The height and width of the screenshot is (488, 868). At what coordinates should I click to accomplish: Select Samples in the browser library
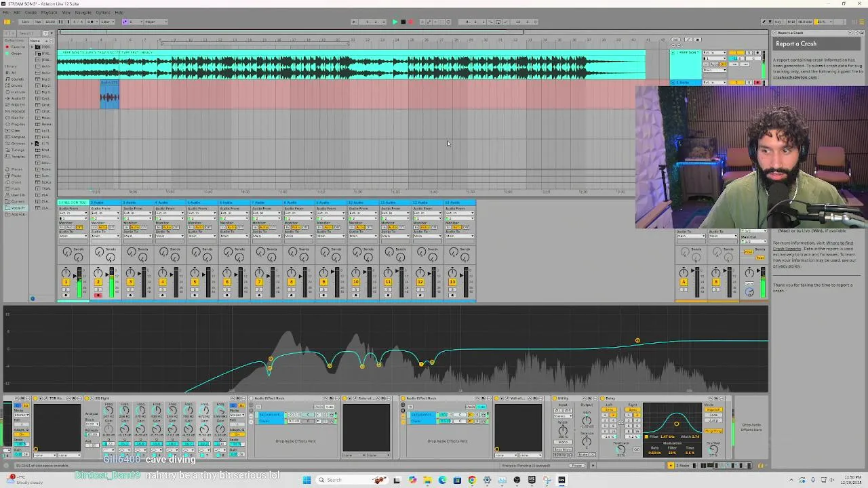(16, 137)
